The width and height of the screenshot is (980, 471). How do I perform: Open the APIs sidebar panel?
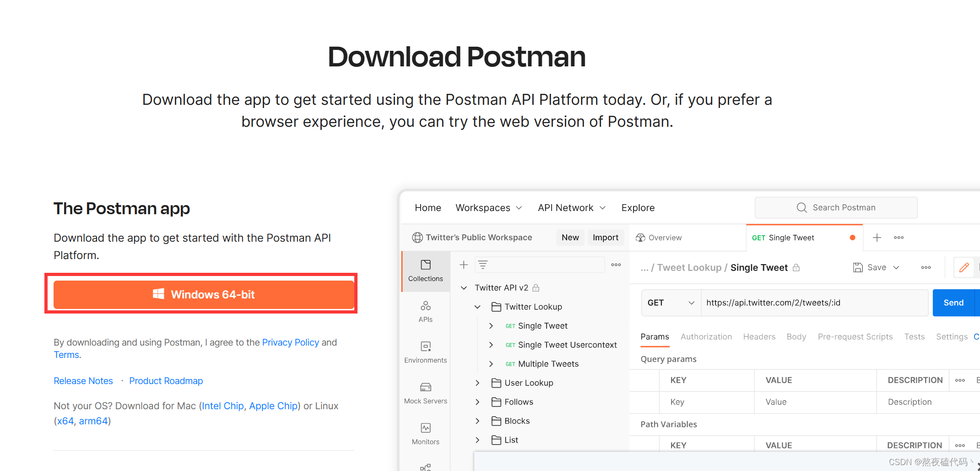pyautogui.click(x=425, y=312)
